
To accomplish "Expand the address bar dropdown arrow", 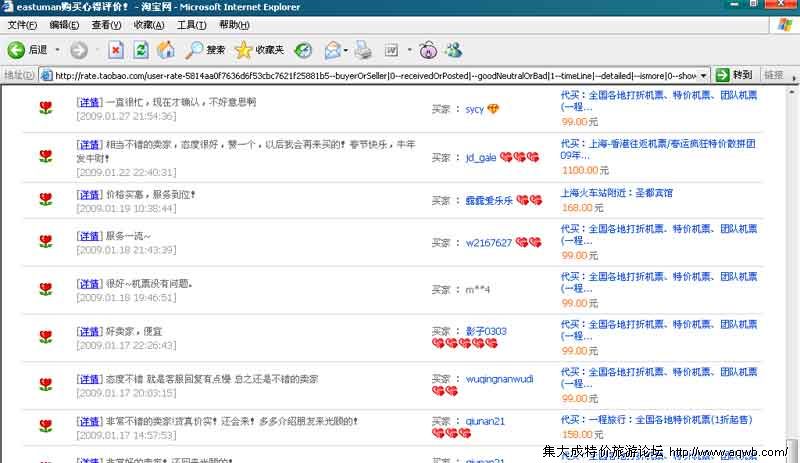I will tap(704, 76).
